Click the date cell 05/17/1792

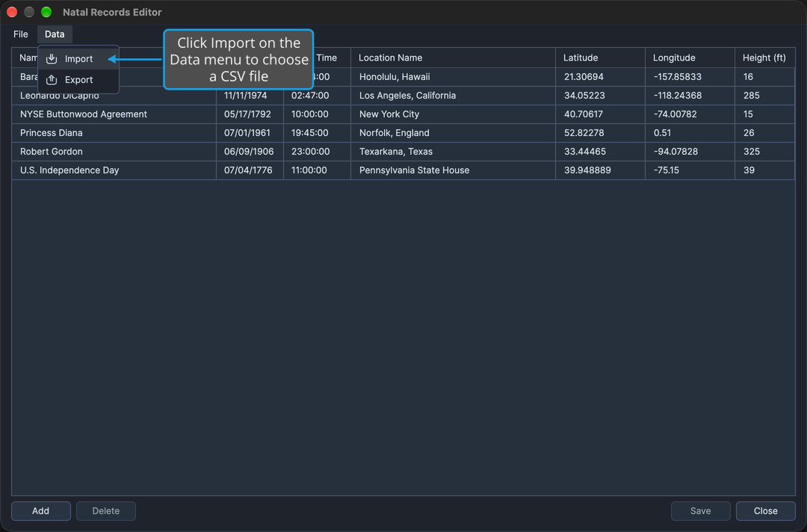coord(250,114)
